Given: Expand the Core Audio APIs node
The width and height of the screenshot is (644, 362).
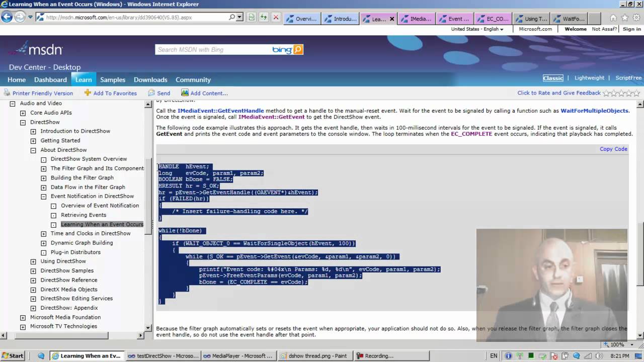Looking at the screenshot, I should coord(23,113).
